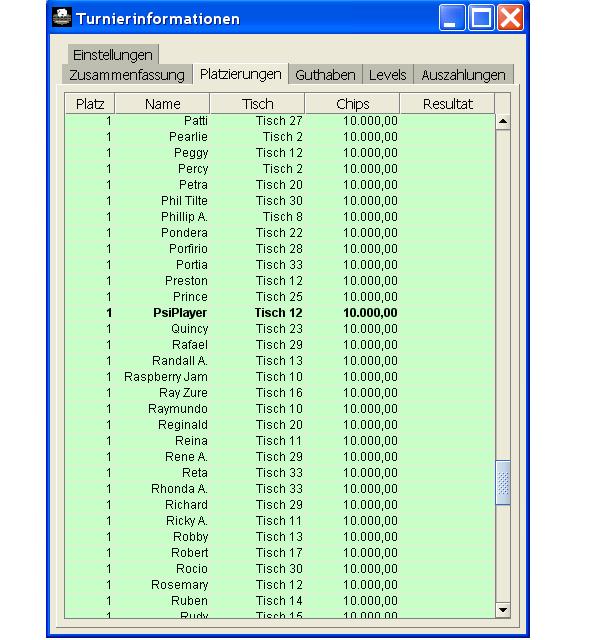Click Tisch 23 in Quincy's row
The width and height of the screenshot is (591, 640).
[x=279, y=329]
